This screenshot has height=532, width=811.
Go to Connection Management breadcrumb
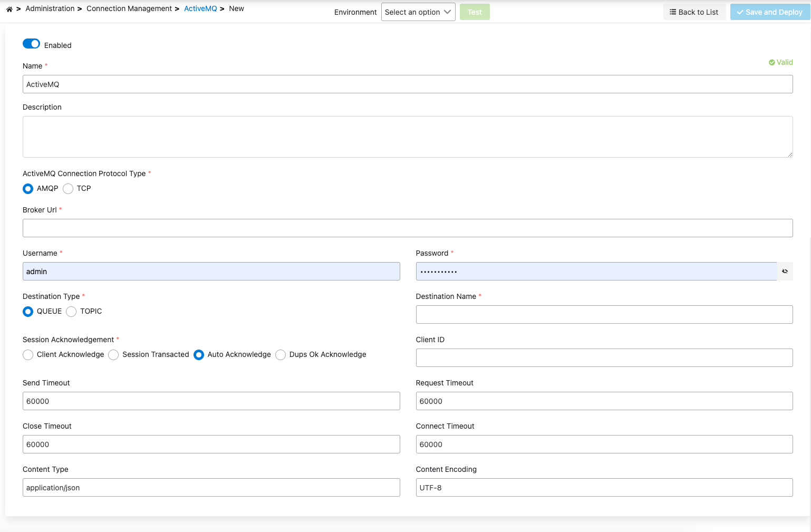[129, 8]
